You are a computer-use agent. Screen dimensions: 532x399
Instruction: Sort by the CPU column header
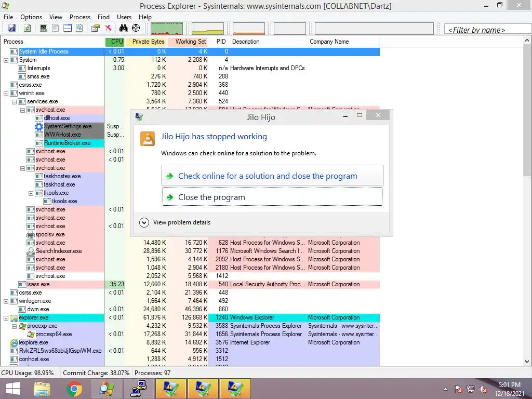tap(115, 42)
